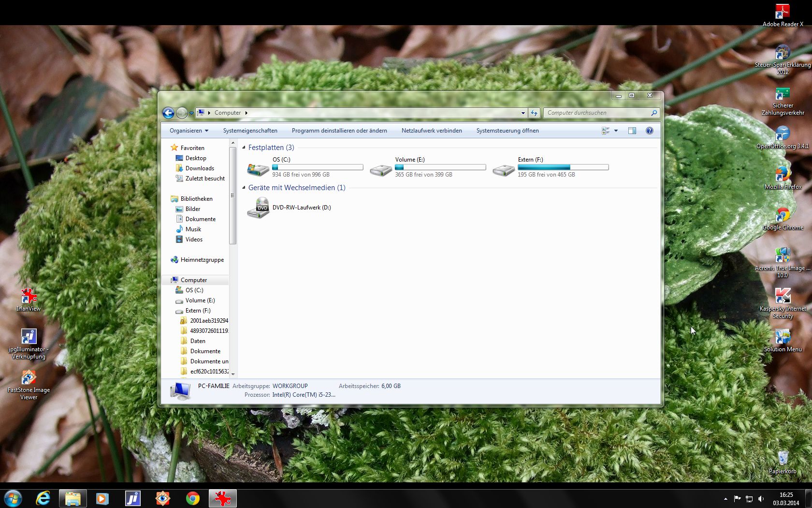Click the Computer durchsuchen search field
Viewport: 812px width, 508px height.
pos(597,113)
